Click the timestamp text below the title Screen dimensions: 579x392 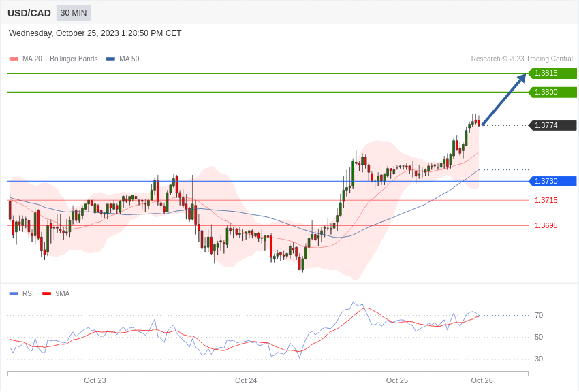click(x=95, y=33)
